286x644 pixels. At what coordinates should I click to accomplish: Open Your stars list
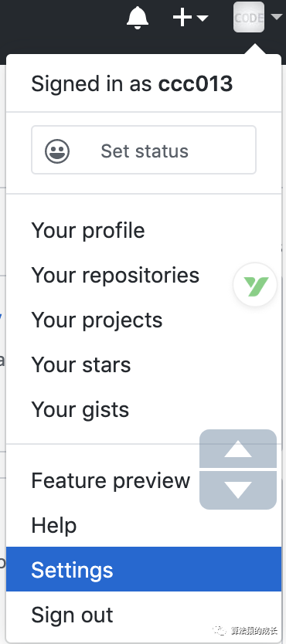pos(81,364)
